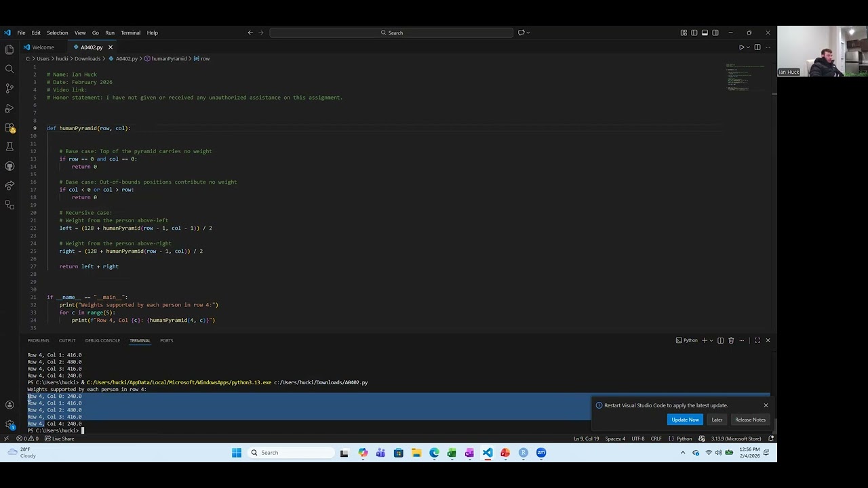The height and width of the screenshot is (488, 868).
Task: Close the A0402.py editor tab
Action: tap(110, 47)
